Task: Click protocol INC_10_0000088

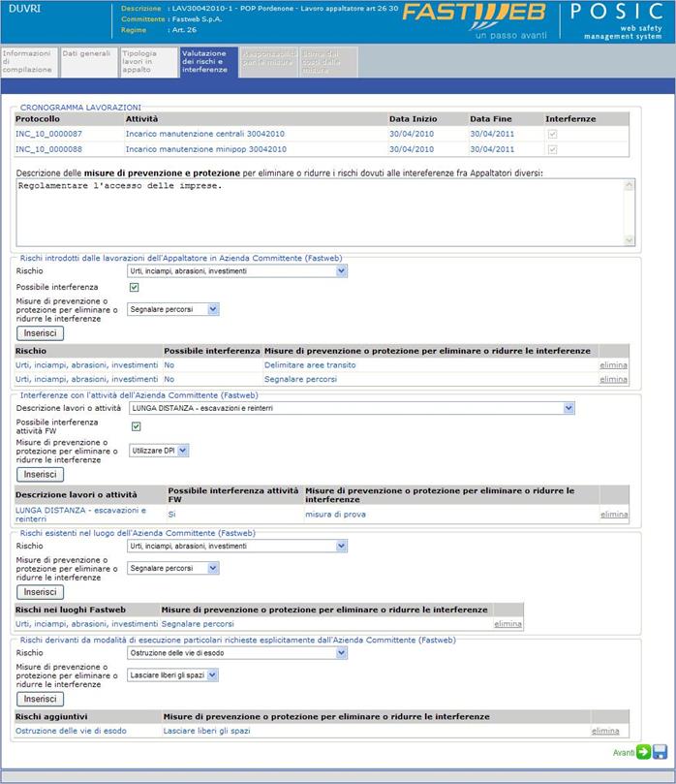Action: click(48, 149)
